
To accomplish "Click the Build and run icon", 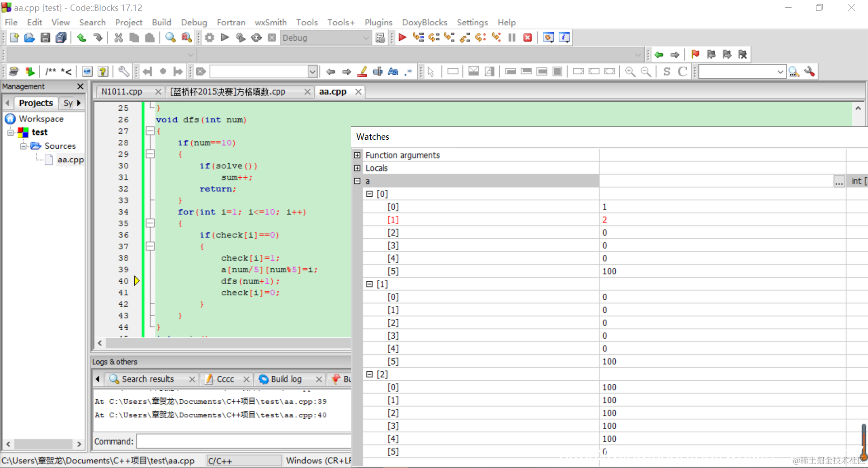I will tap(241, 38).
